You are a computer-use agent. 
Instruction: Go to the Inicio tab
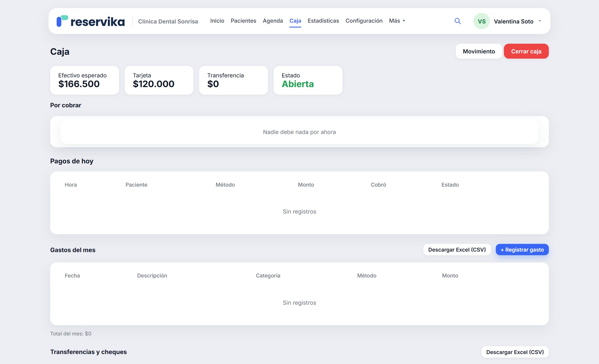217,21
